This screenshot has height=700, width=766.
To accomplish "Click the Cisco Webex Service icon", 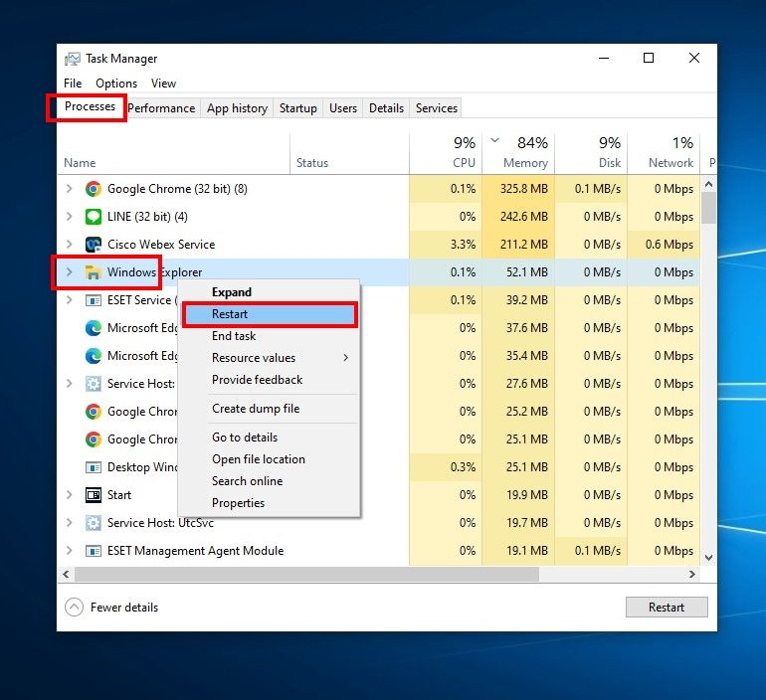I will click(x=94, y=245).
